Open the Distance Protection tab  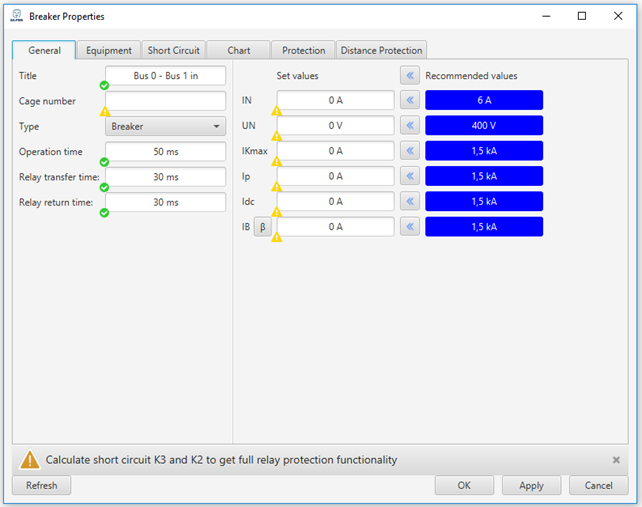click(x=382, y=50)
